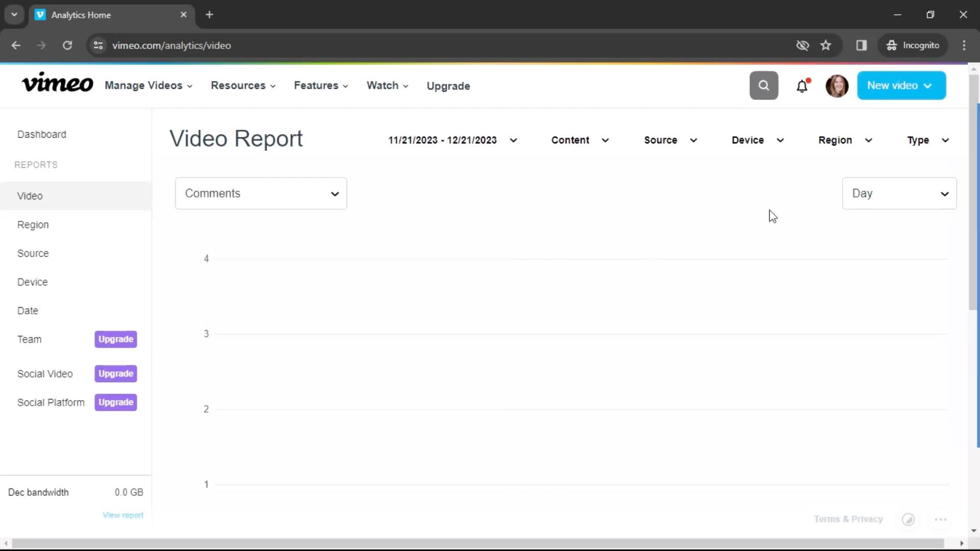Screen dimensions: 980x551
Task: Click the browser forward arrow
Action: [41, 45]
